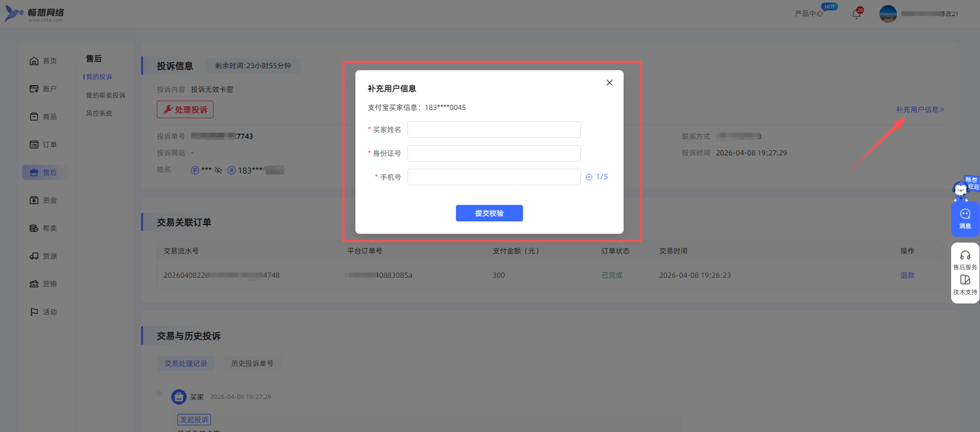Click the 退款 refund link

[907, 275]
